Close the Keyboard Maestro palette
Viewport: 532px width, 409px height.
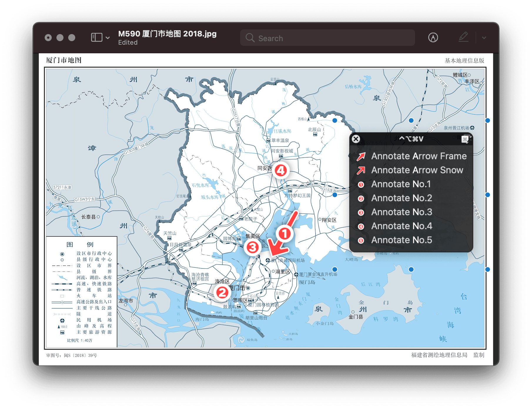coord(356,139)
